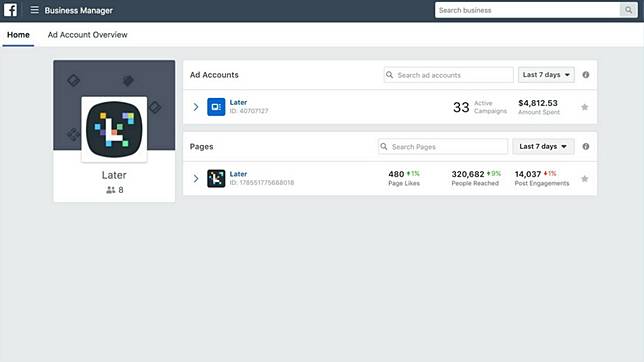This screenshot has height=362, width=644.
Task: Click the search magnifier button in top bar
Action: [x=628, y=10]
